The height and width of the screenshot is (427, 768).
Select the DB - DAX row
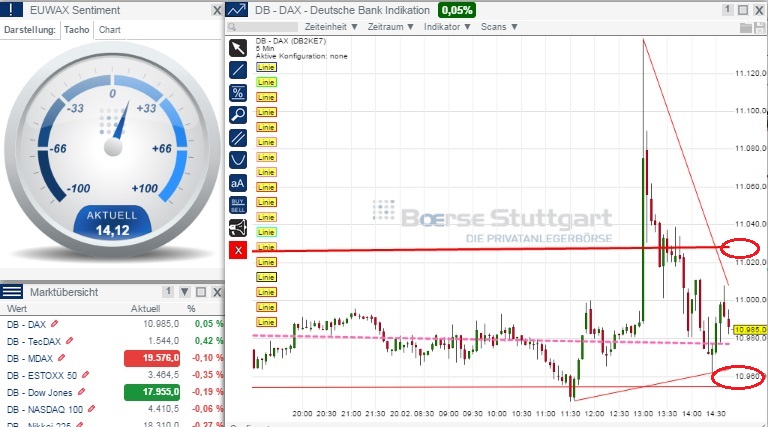tap(112, 324)
